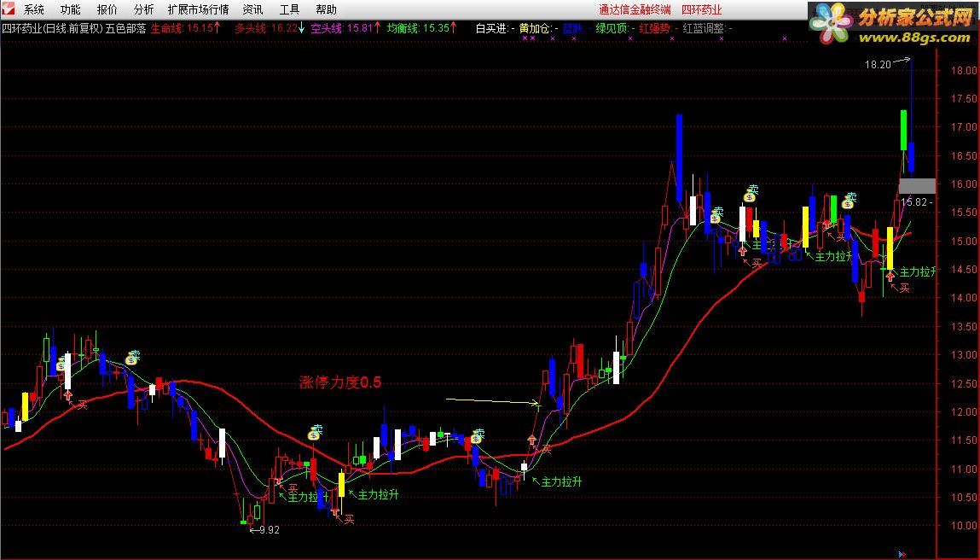
Task: Click the red app logo icon at top-left
Action: pyautogui.click(x=7, y=9)
